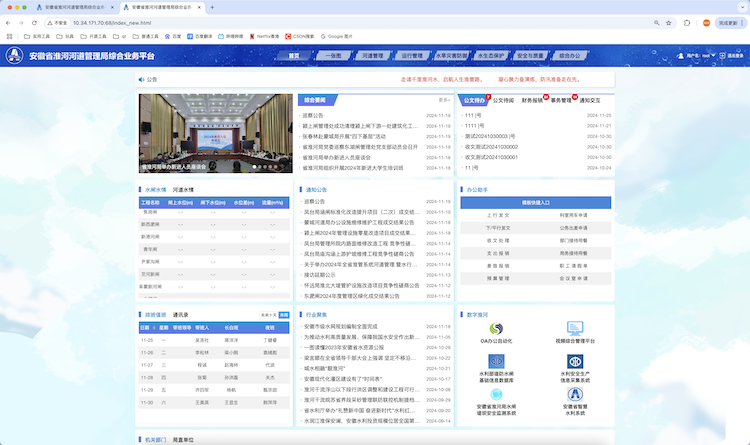Image resolution: width=750 pixels, height=445 pixels.
Task: Open 水利部堤防水闸基础信息数据库 icon
Action: point(496,361)
